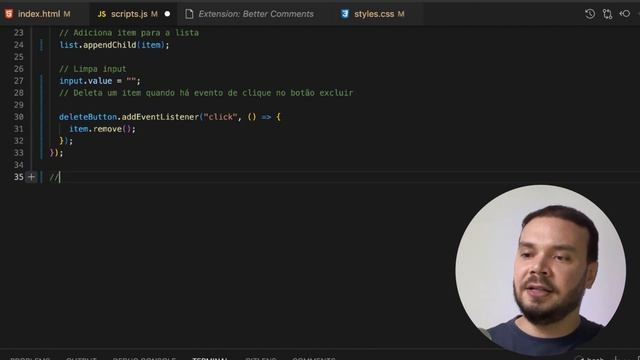Viewport: 640px width, 360px height.
Task: Click the "//" comment start on line 35
Action: pos(54,177)
